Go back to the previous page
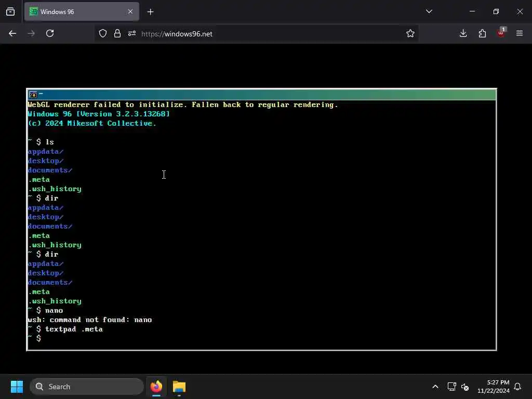 point(12,33)
